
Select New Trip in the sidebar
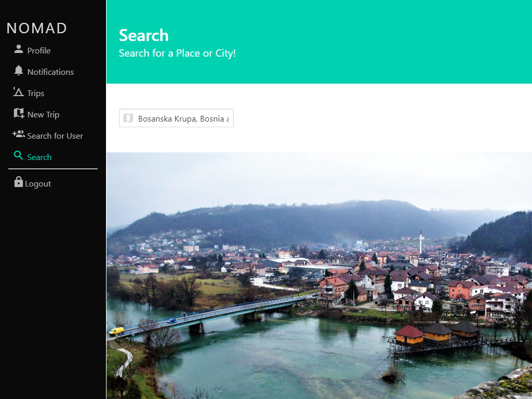pos(43,115)
